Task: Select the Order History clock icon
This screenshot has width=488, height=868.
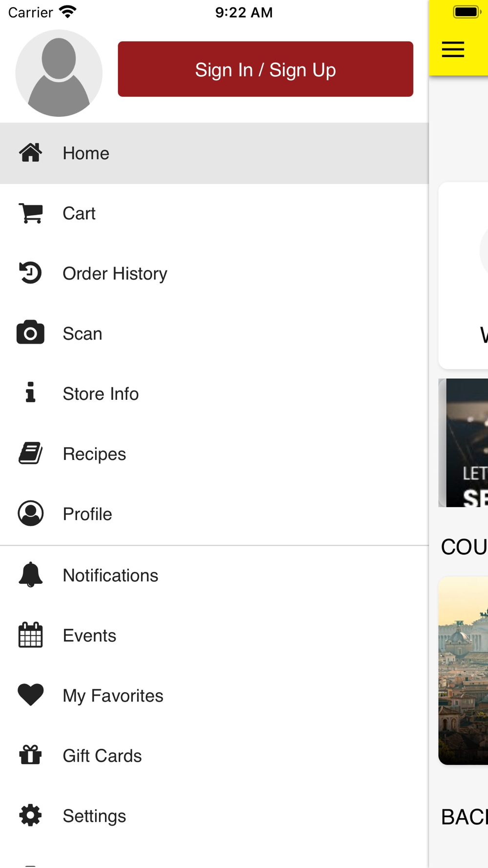Action: 30,273
